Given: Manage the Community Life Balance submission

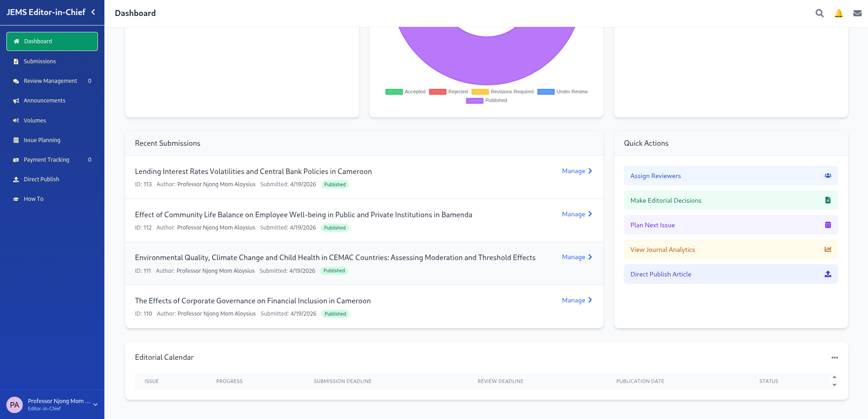Looking at the screenshot, I should point(577,214).
